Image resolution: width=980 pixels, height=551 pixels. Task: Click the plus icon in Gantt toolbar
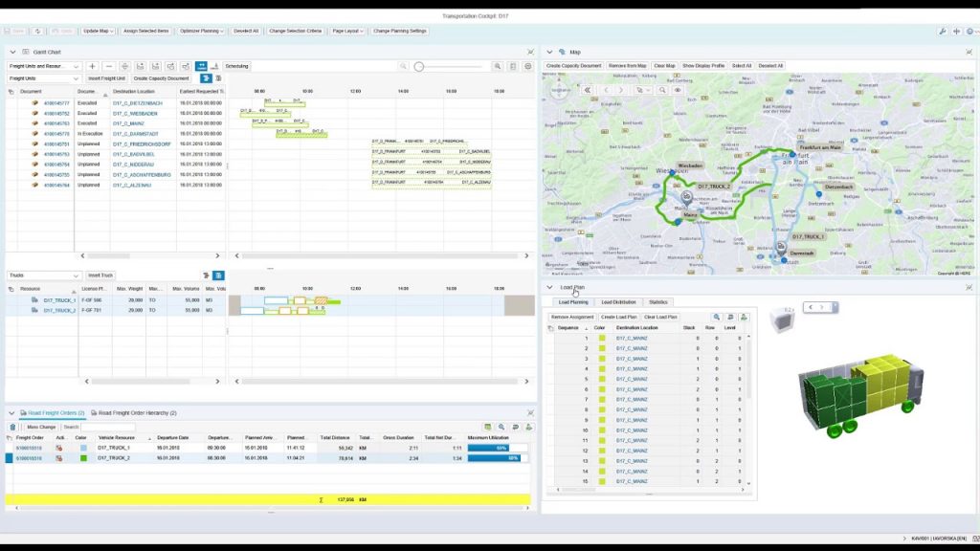tap(92, 67)
